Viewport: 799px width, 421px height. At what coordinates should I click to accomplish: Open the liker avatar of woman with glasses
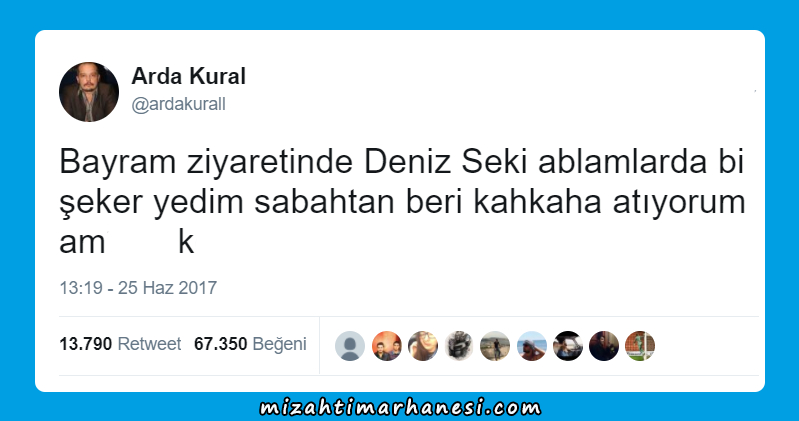[422, 346]
